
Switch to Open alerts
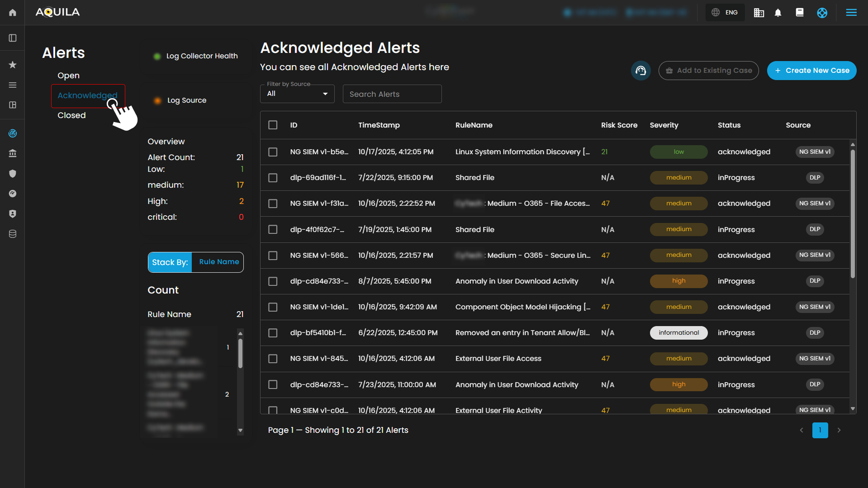(x=68, y=76)
